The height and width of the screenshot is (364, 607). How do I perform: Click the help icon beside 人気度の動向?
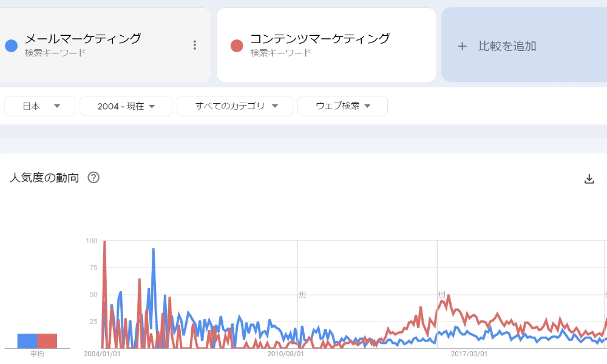pyautogui.click(x=93, y=178)
